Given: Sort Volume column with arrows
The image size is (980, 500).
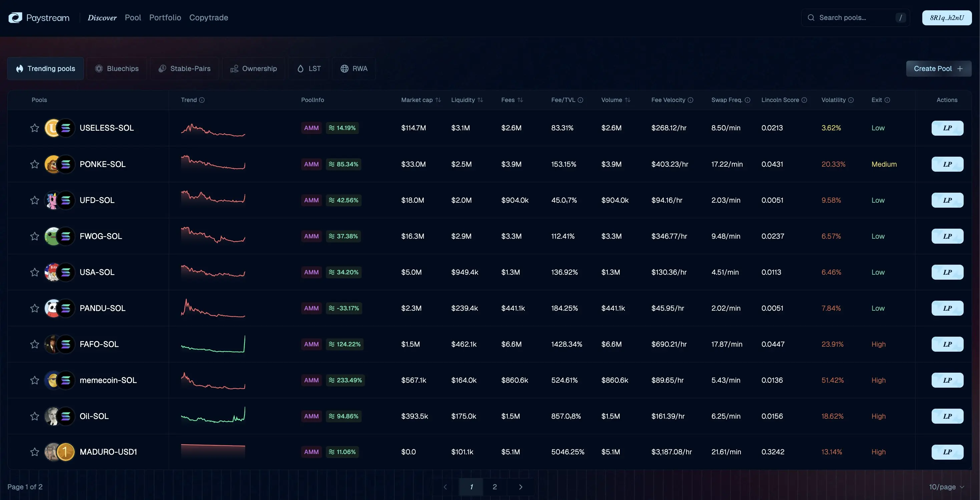Looking at the screenshot, I should pyautogui.click(x=628, y=100).
